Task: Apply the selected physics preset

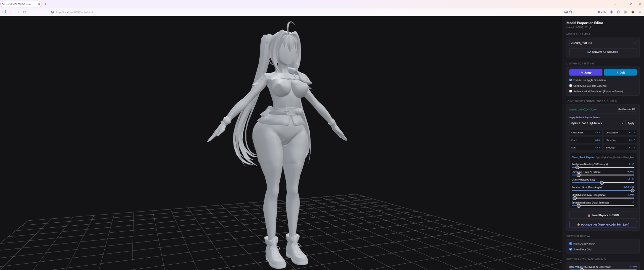Action: [x=631, y=123]
